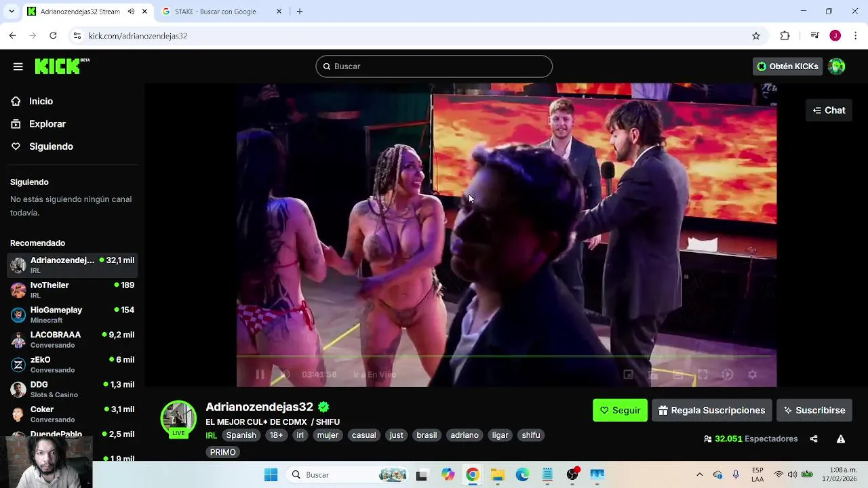Select the 18+ tag
868x488 pixels.
[276, 435]
